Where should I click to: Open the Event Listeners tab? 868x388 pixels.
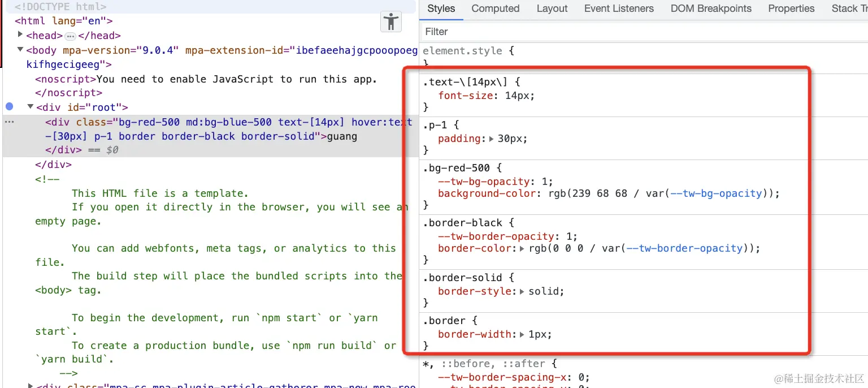pyautogui.click(x=619, y=8)
